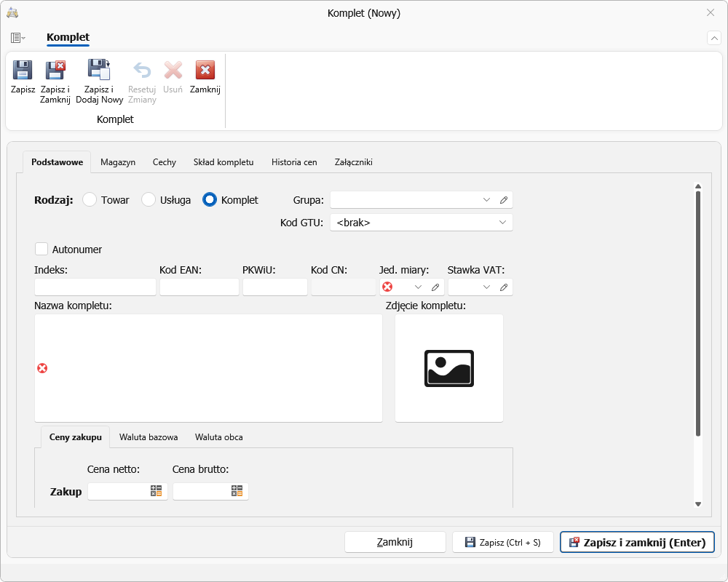Click the Kod EAN input field
Image resolution: width=728 pixels, height=582 pixels.
tap(199, 287)
